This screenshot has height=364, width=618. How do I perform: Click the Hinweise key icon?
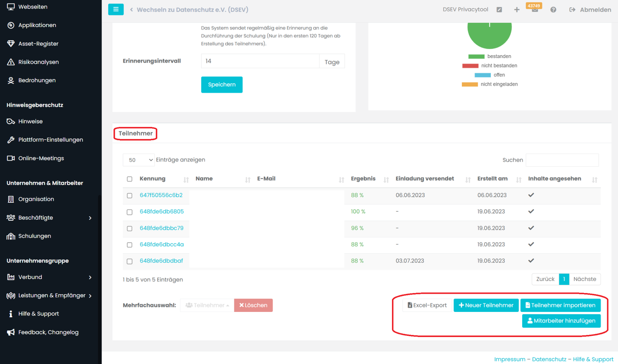click(11, 121)
